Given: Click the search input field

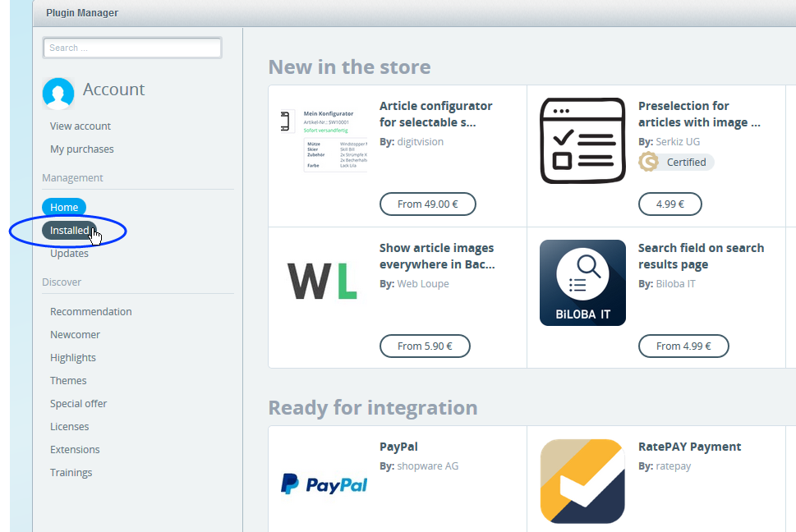Looking at the screenshot, I should pos(131,48).
